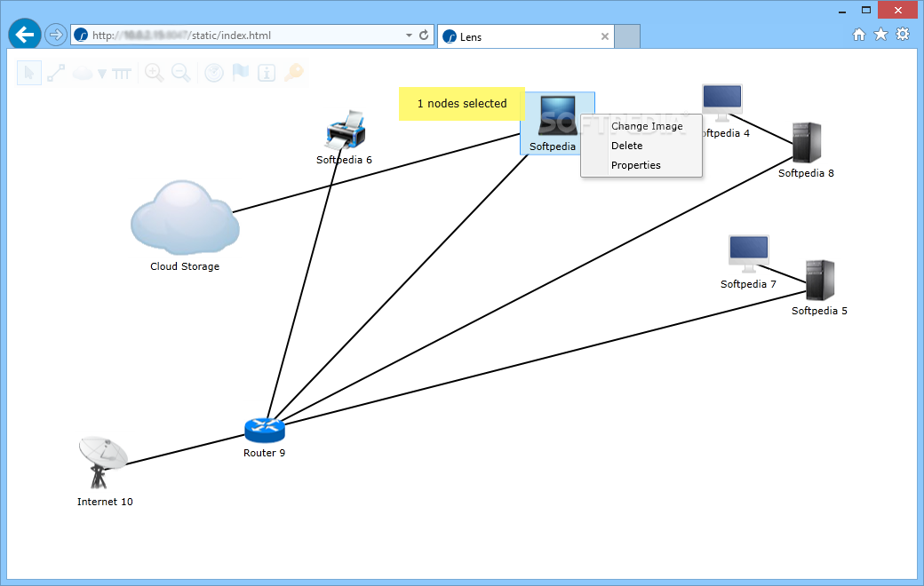Close the Lens tab
The image size is (924, 586).
(605, 36)
